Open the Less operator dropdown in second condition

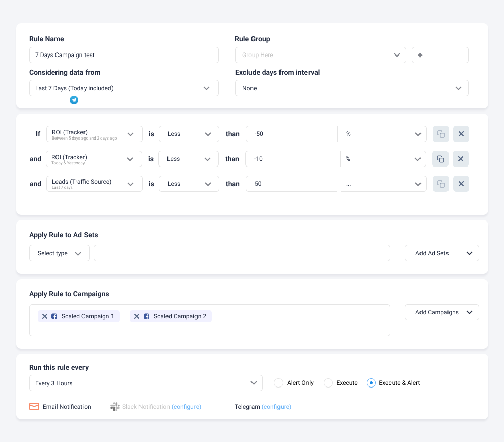click(189, 159)
